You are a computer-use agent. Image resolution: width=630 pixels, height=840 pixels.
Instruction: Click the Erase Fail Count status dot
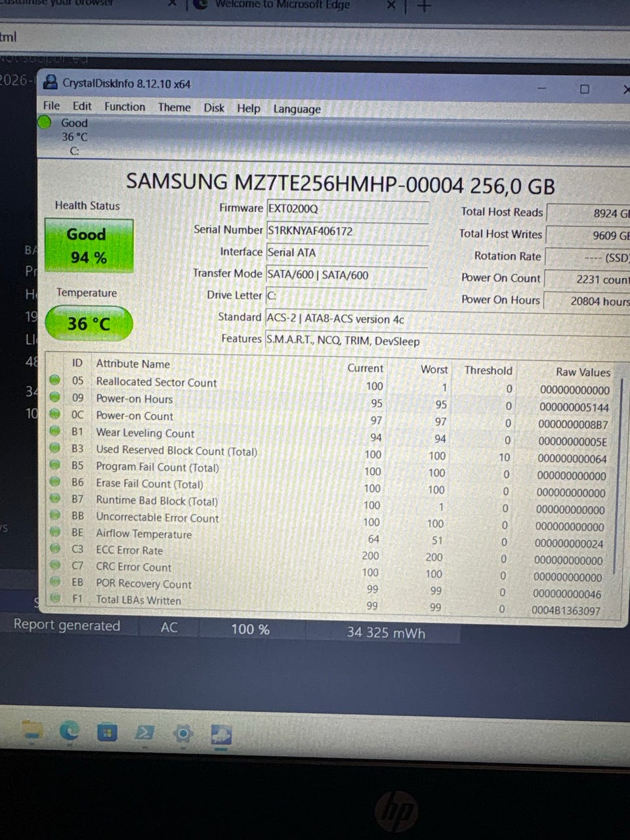click(x=56, y=482)
